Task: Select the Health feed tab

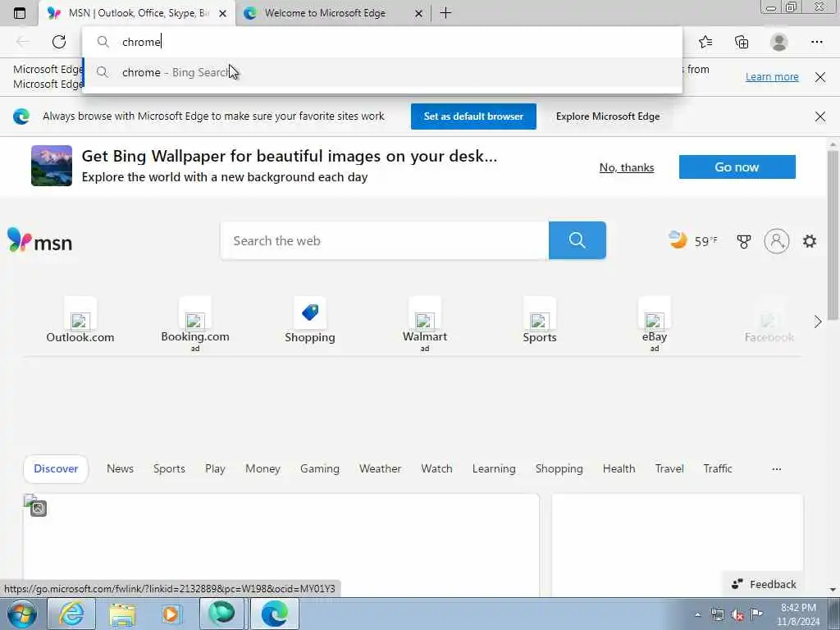Action: point(619,468)
